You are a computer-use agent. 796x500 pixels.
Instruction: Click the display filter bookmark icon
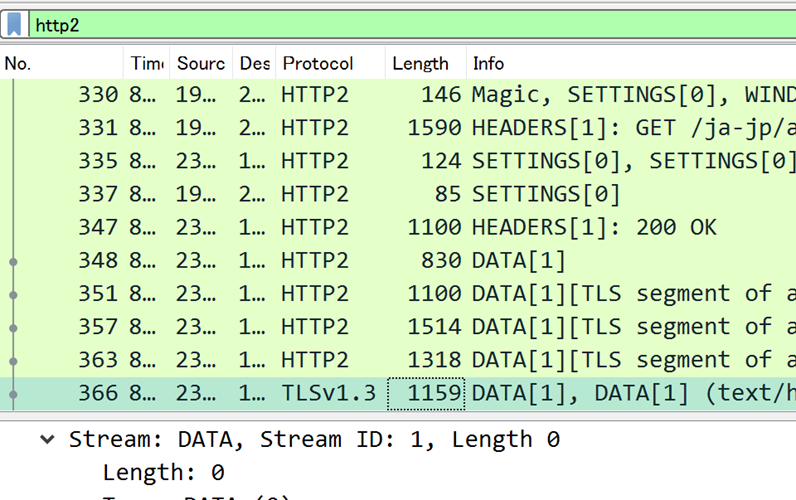(x=15, y=24)
